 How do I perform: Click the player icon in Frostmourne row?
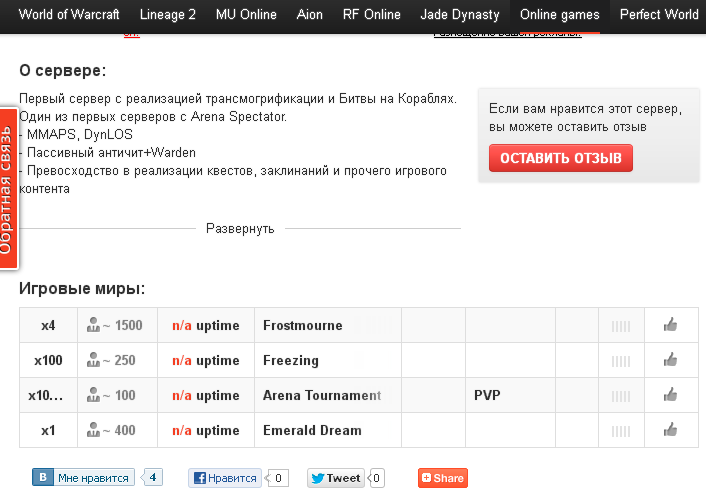pos(93,324)
